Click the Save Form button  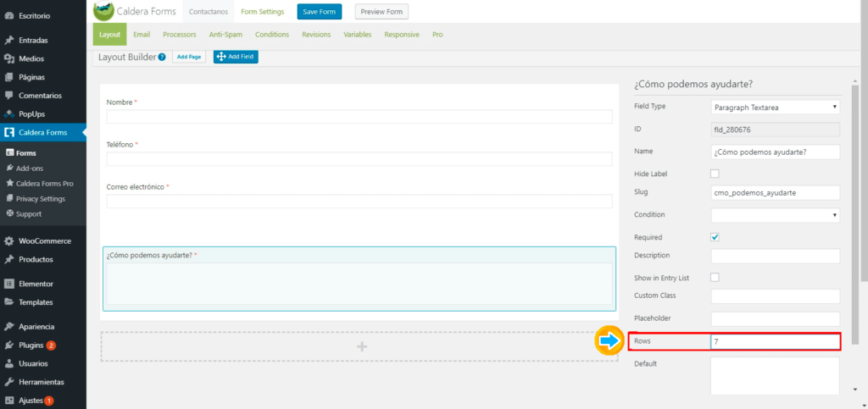click(x=319, y=12)
